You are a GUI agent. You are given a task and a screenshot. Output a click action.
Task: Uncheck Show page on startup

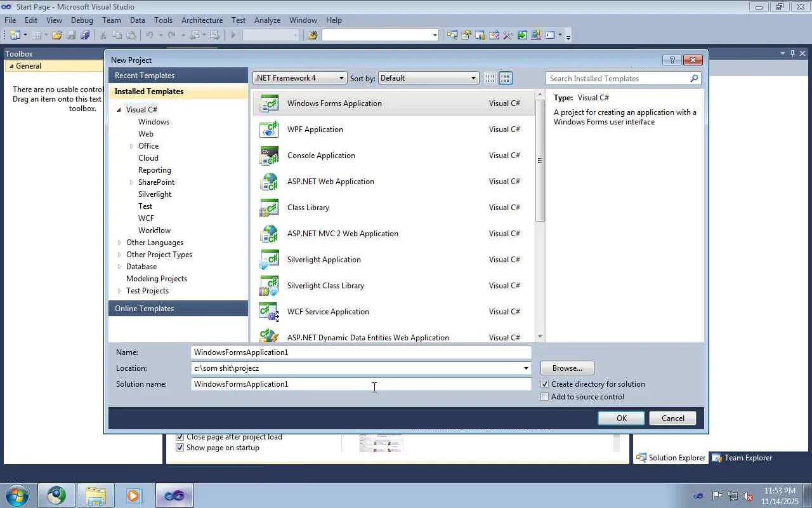click(x=180, y=448)
